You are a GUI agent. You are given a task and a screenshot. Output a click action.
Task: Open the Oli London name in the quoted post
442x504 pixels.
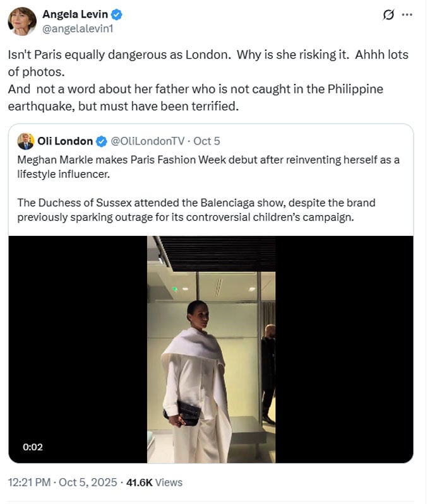pyautogui.click(x=65, y=141)
